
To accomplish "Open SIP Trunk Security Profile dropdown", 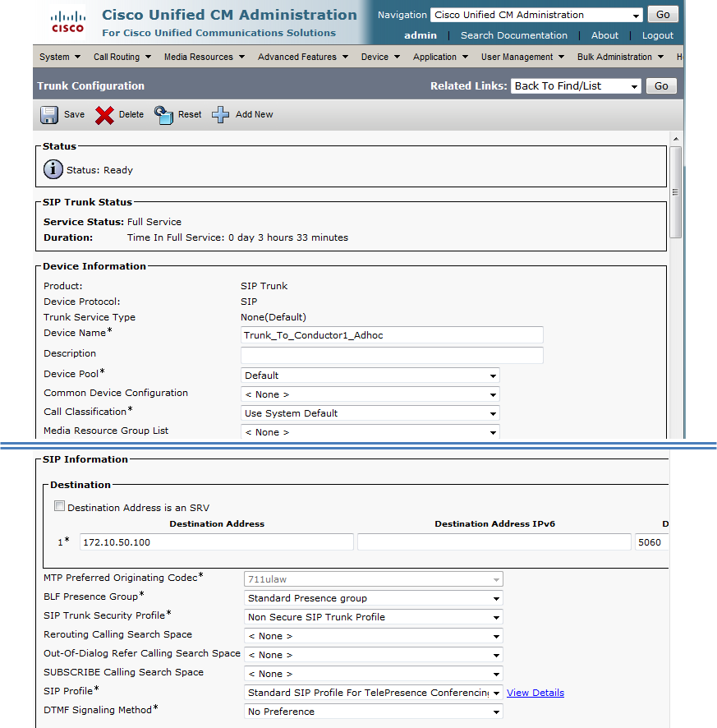I will click(373, 617).
